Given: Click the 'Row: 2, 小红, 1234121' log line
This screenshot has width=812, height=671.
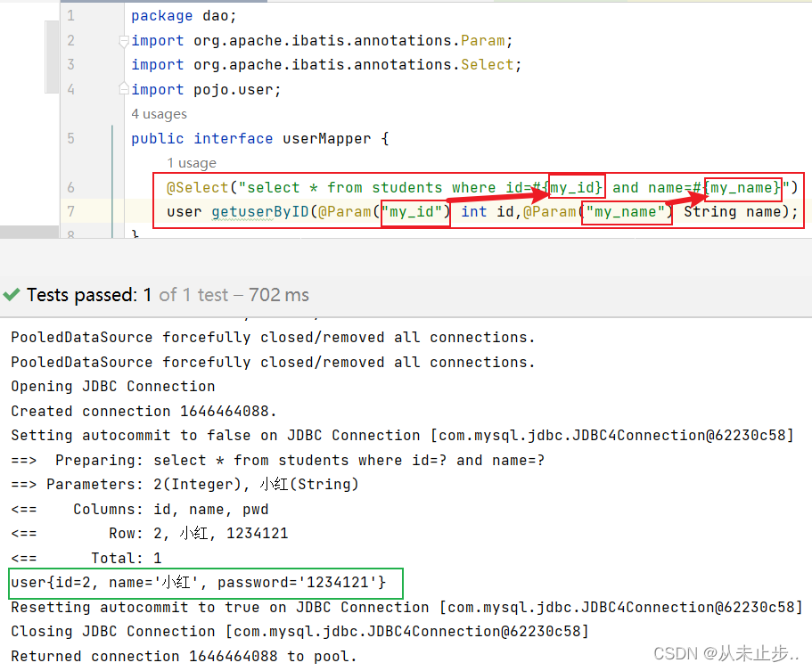Looking at the screenshot, I should [149, 533].
